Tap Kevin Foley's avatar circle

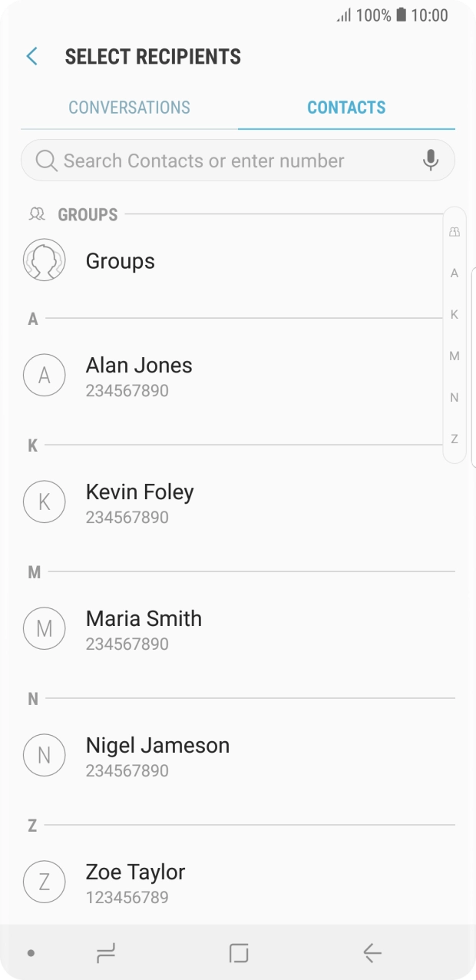(44, 502)
